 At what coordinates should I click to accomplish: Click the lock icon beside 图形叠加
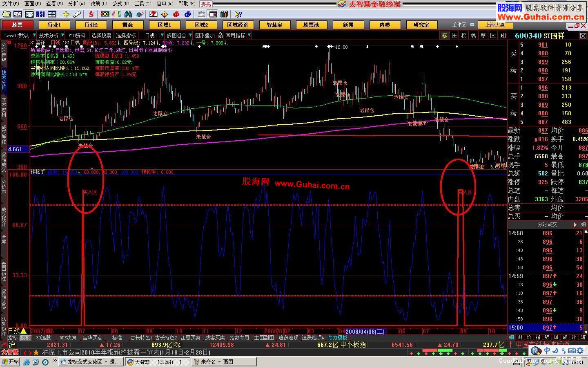[x=220, y=36]
